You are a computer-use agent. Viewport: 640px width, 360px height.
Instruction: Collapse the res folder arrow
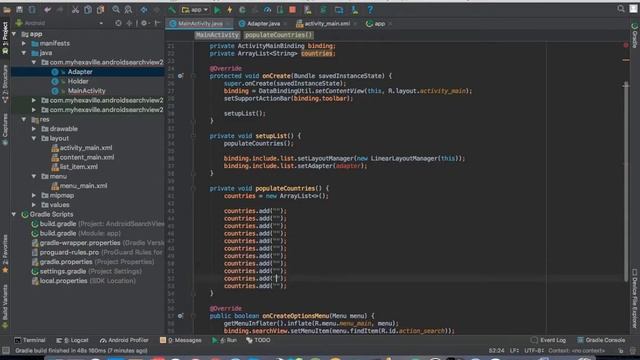coord(24,119)
